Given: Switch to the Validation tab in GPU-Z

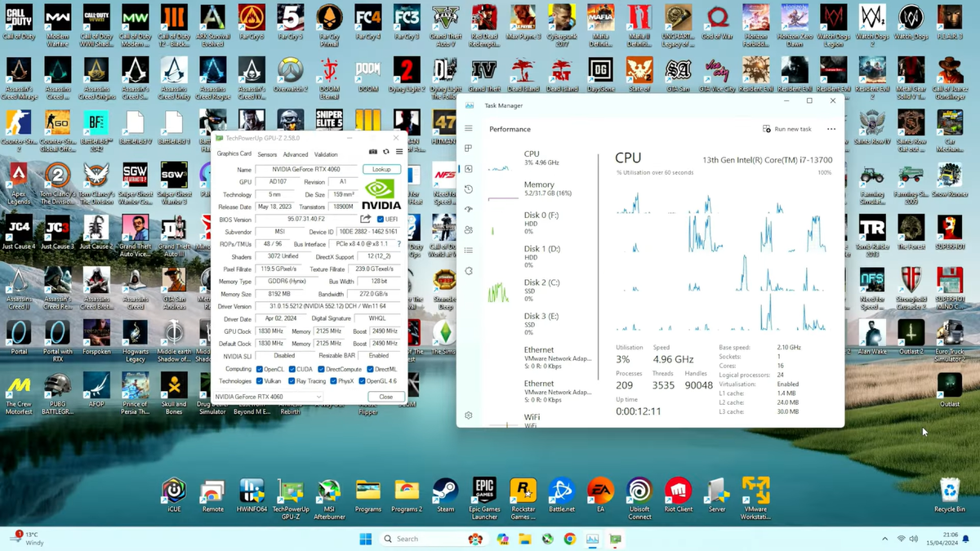Looking at the screenshot, I should click(x=326, y=154).
